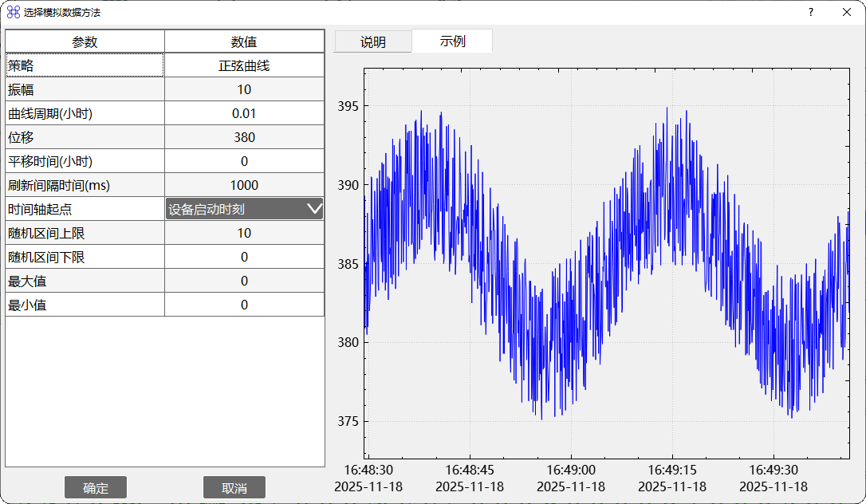Viewport: 866px width, 504px height.
Task: Click the 时间轴起点 parameter label
Action: pyautogui.click(x=40, y=209)
